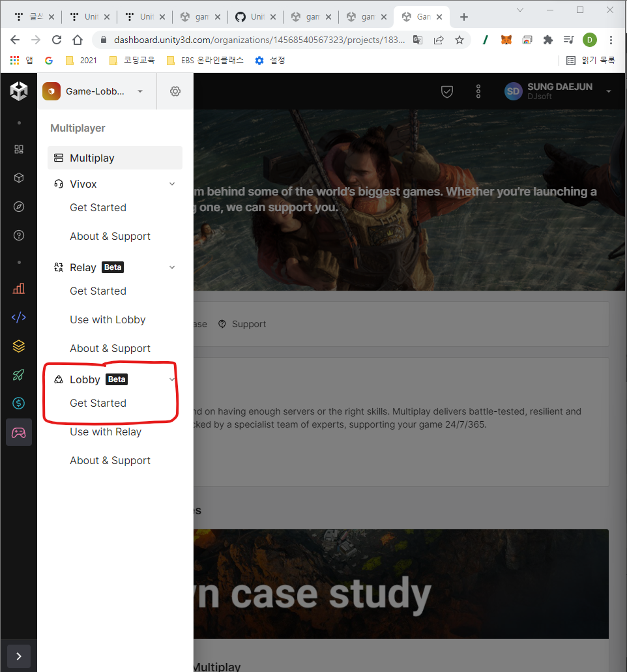
Task: Open Vivox Get Started
Action: (98, 207)
